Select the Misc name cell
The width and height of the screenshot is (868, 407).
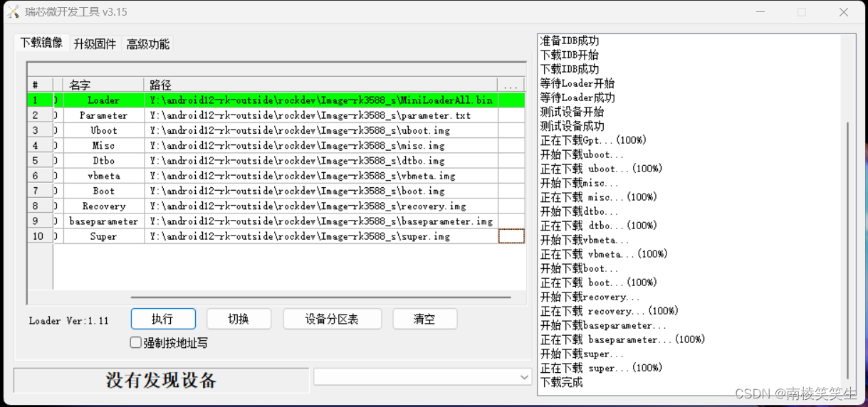click(104, 145)
